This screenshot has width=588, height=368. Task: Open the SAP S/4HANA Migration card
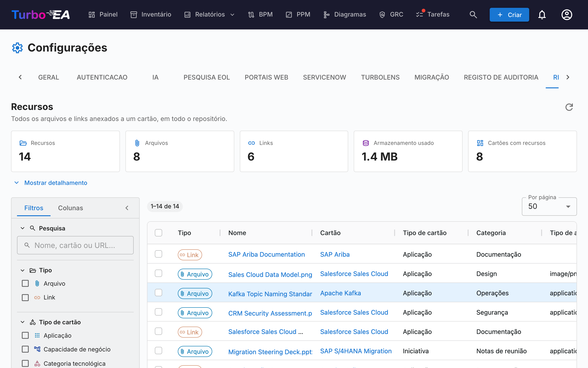pyautogui.click(x=356, y=351)
